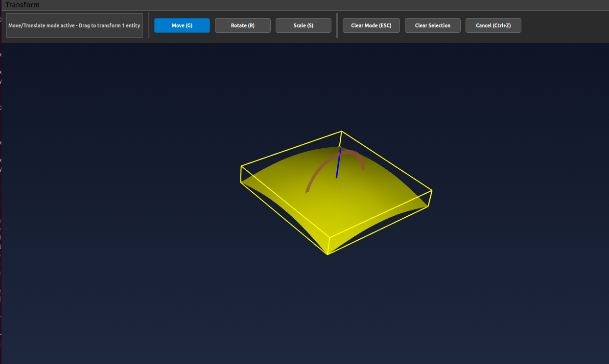Click the separator between Scale and Clear Mode
This screenshot has width=609, height=364.
(x=337, y=25)
